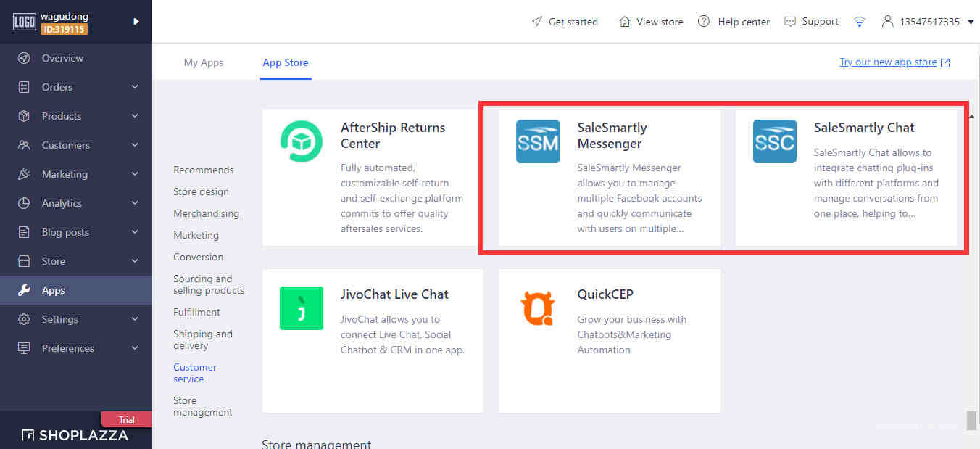980x449 pixels.
Task: Click the JivoChat green app icon
Action: point(302,308)
